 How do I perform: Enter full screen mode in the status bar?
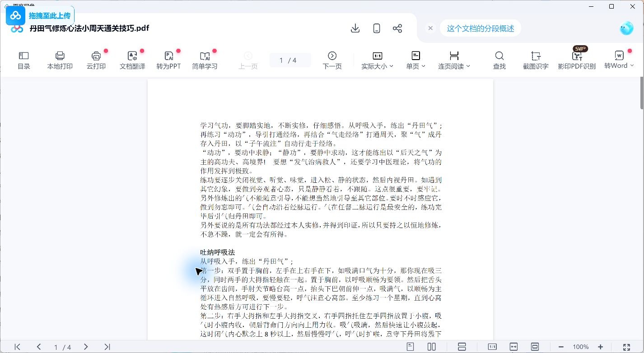coord(627,347)
